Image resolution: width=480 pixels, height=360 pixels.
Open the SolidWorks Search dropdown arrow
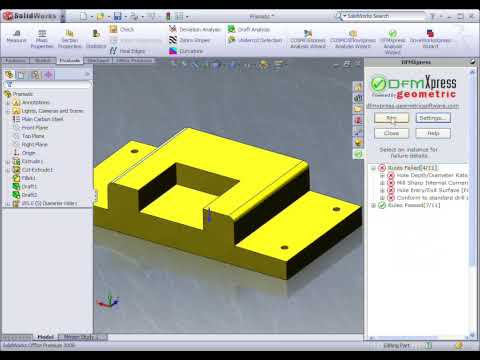(x=344, y=16)
